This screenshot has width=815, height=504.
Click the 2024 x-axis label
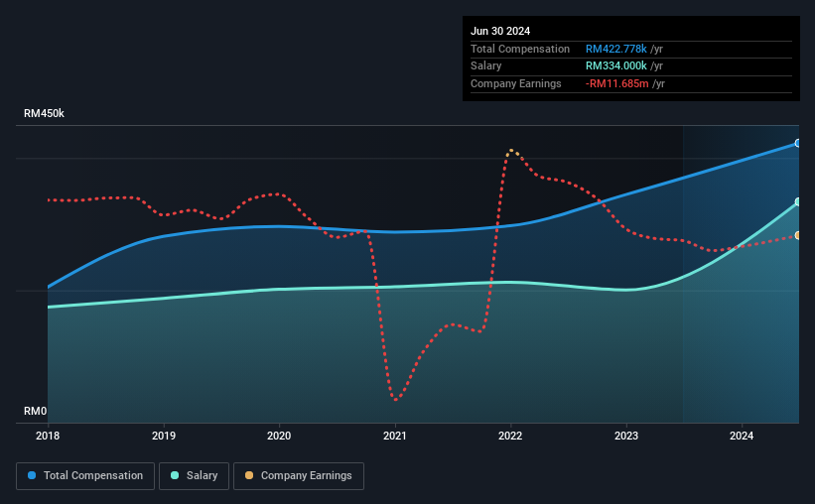(x=742, y=436)
